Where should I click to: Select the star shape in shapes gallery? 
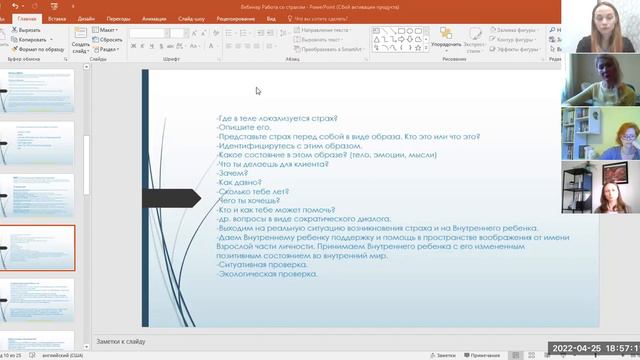(418, 48)
